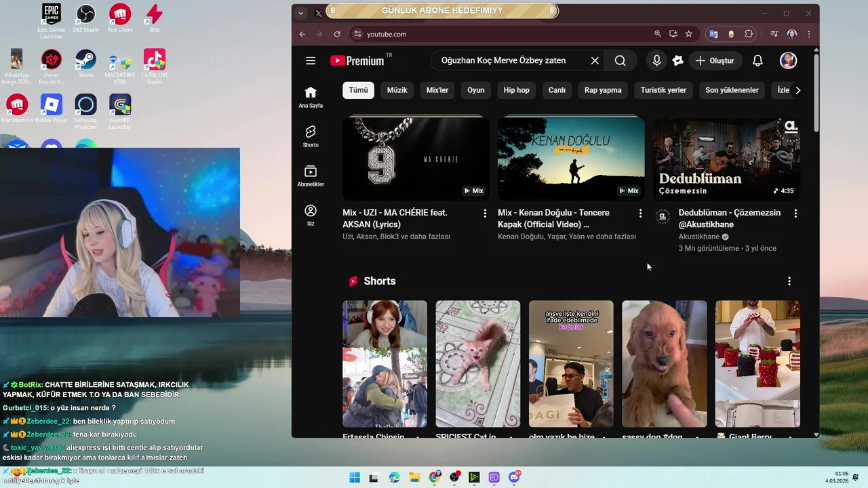
Task: Bookmark this page with the star icon
Action: 689,34
